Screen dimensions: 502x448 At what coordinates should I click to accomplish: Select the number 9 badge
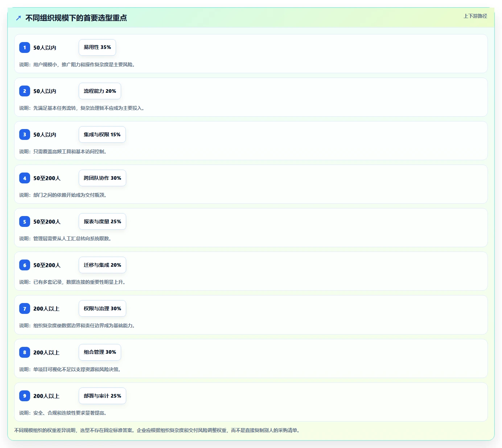coord(25,396)
